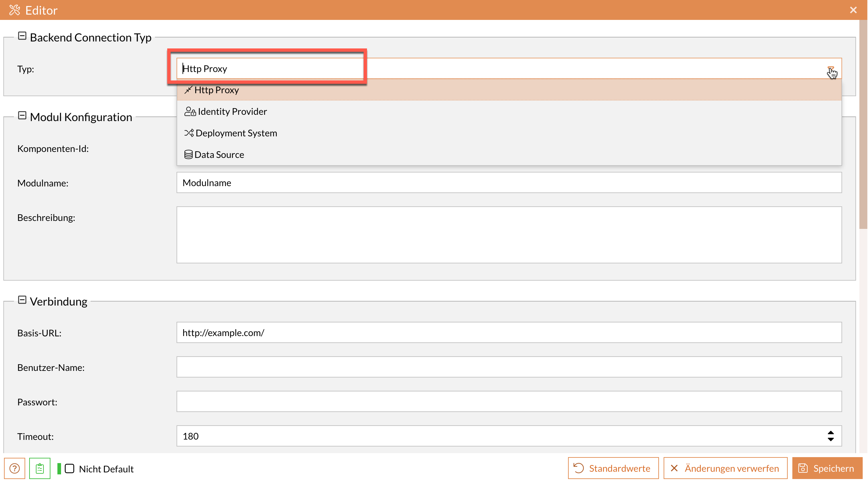Choose Identity Provider from the type list

[233, 111]
